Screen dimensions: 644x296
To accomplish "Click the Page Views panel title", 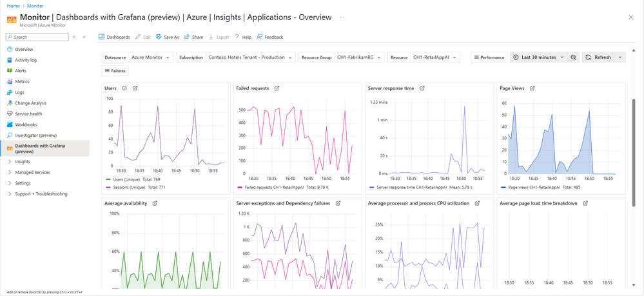I will coord(512,88).
